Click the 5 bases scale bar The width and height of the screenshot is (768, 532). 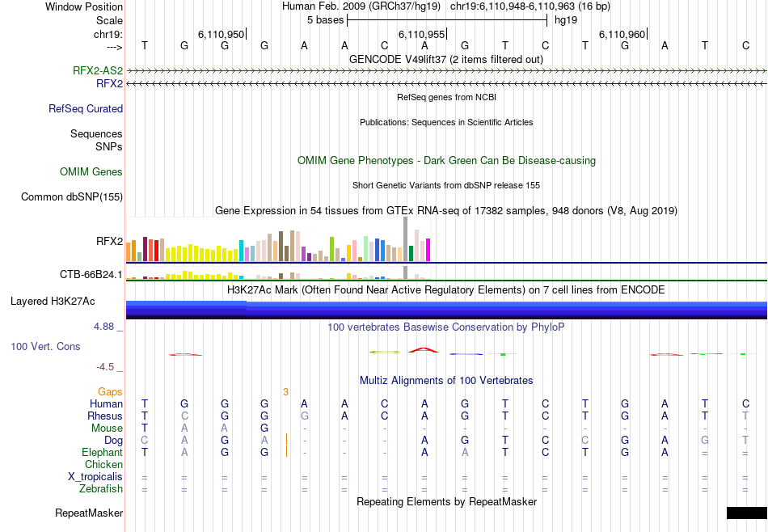click(x=447, y=20)
